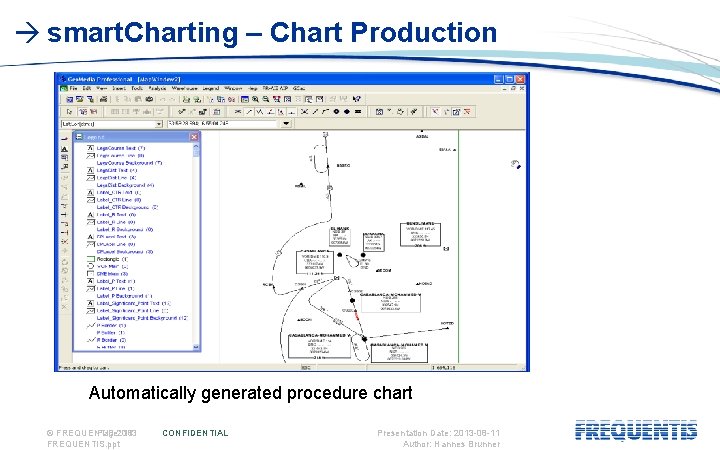Screen dimensions: 720x450
Task: Click the filled black circle toolbar icon
Action: 336,112
